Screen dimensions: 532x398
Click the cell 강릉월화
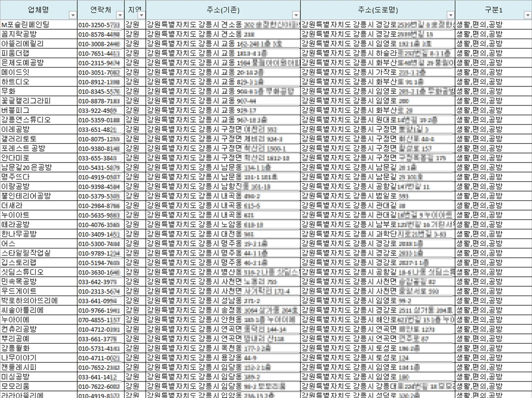[39, 348]
